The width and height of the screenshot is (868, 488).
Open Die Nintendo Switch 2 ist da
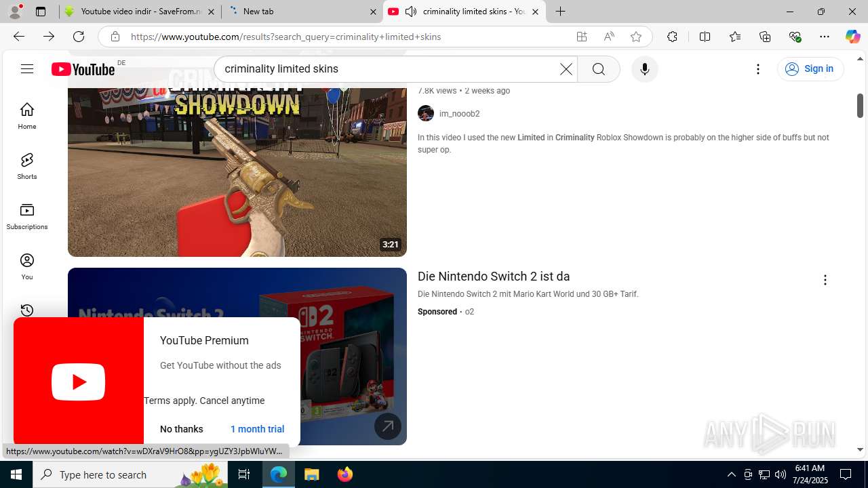(x=494, y=277)
